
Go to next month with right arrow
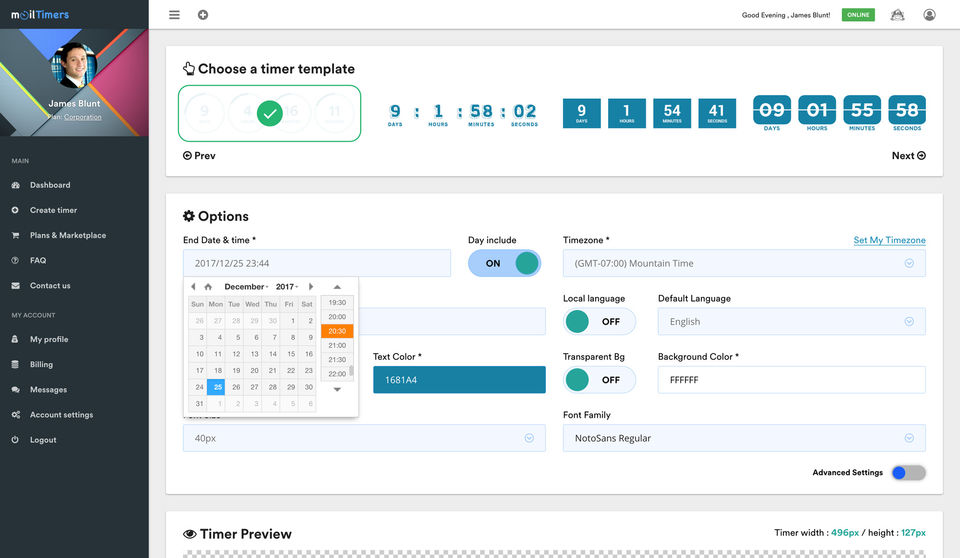(311, 287)
